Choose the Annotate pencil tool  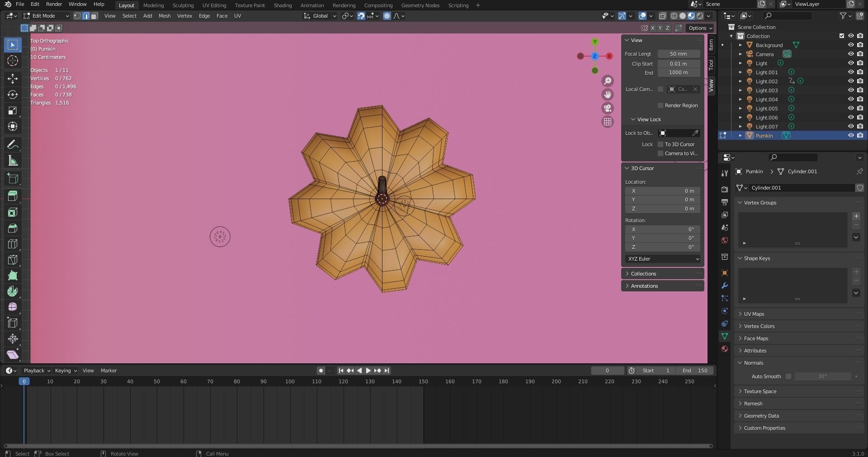pos(13,145)
